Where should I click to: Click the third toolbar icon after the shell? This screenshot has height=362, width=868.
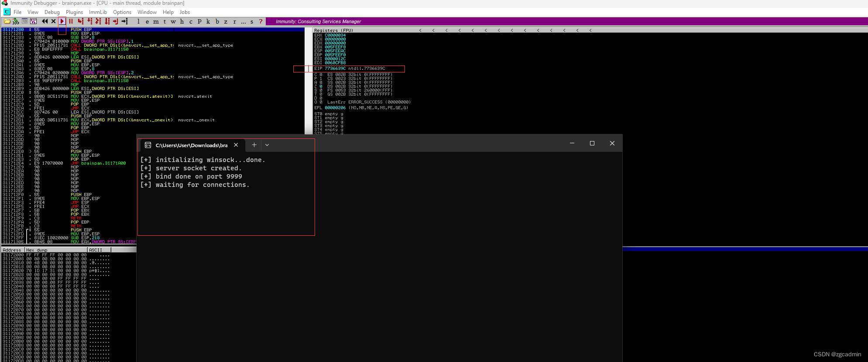(24, 21)
